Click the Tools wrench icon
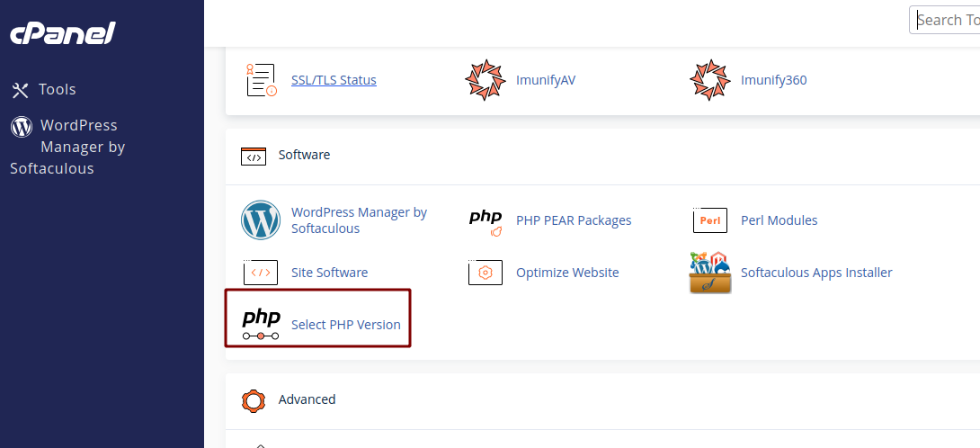This screenshot has height=448, width=980. [20, 90]
